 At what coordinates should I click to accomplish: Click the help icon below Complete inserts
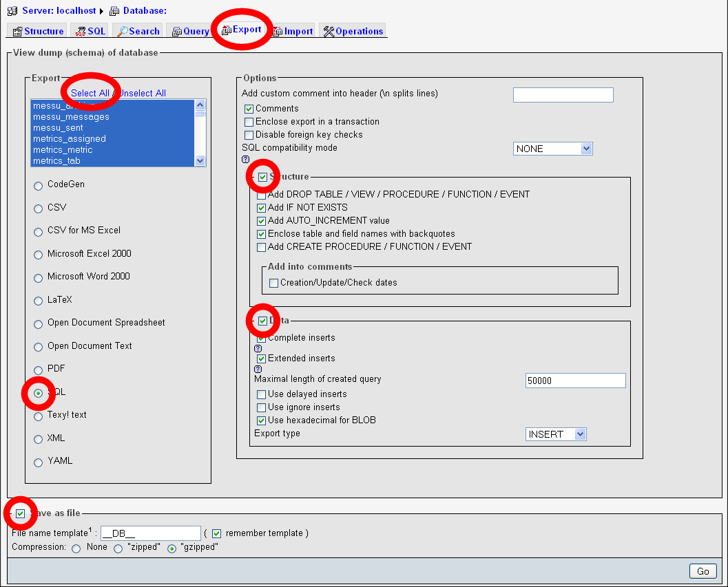(258, 348)
